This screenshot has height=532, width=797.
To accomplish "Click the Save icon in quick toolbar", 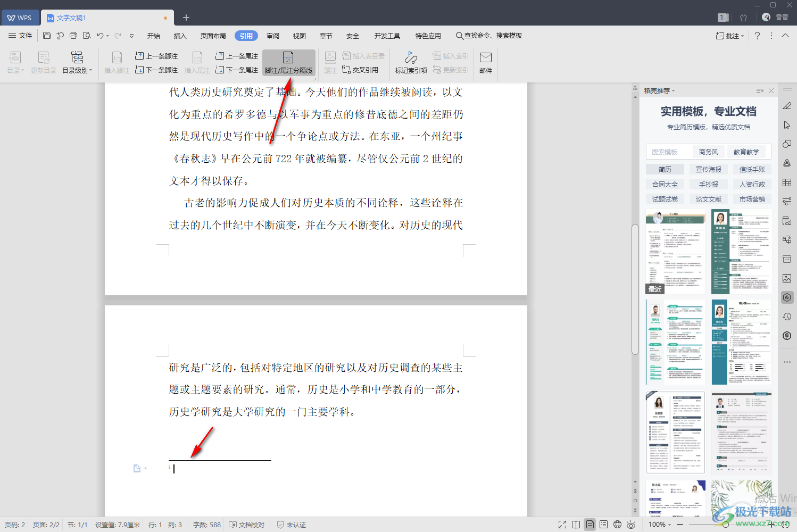I will pos(47,36).
